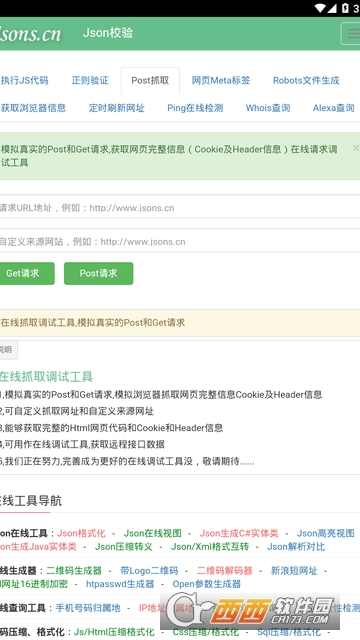The image size is (360, 640).
Task: Open the jsons.cn site logo
Action: coord(30,33)
